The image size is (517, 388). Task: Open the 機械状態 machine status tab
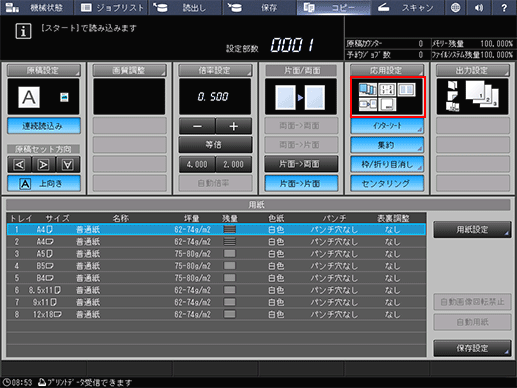[37, 8]
